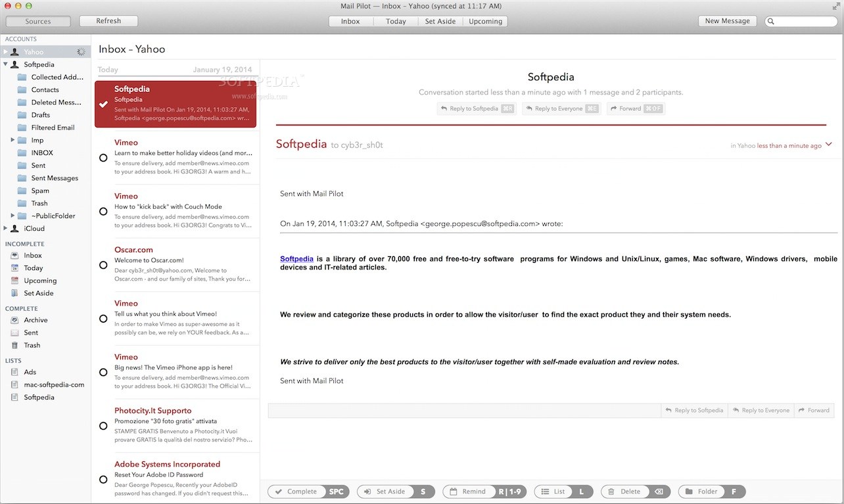
Task: Click the Folder button in bottom toolbar
Action: point(712,492)
